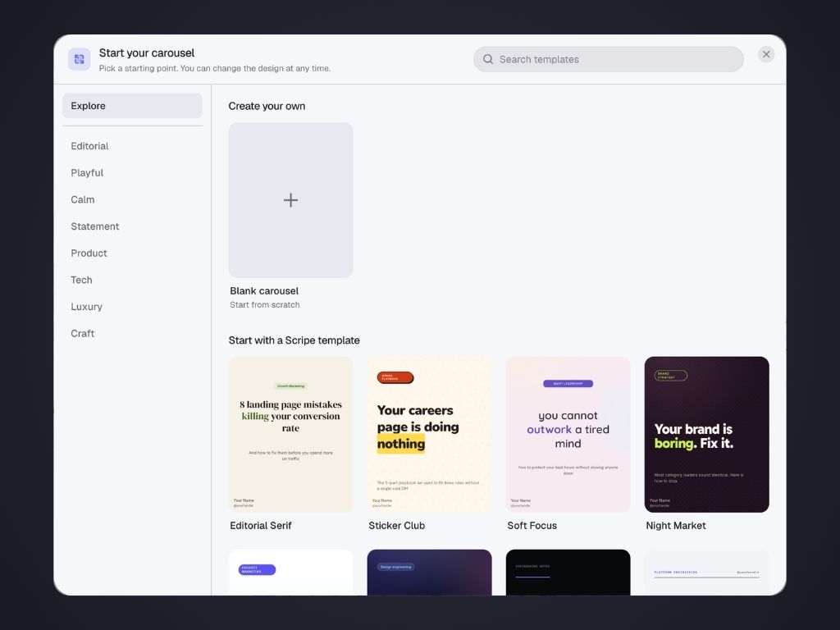
Task: Click the magnifier icon in search bar
Action: pyautogui.click(x=488, y=59)
